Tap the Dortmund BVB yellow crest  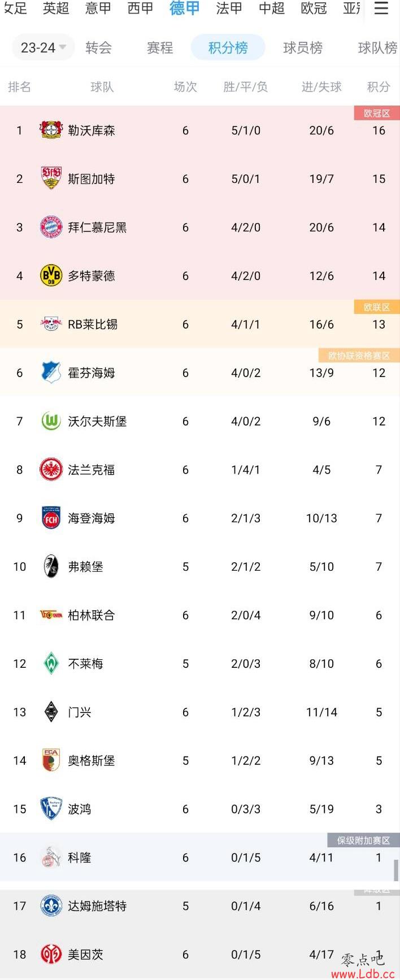tap(51, 275)
